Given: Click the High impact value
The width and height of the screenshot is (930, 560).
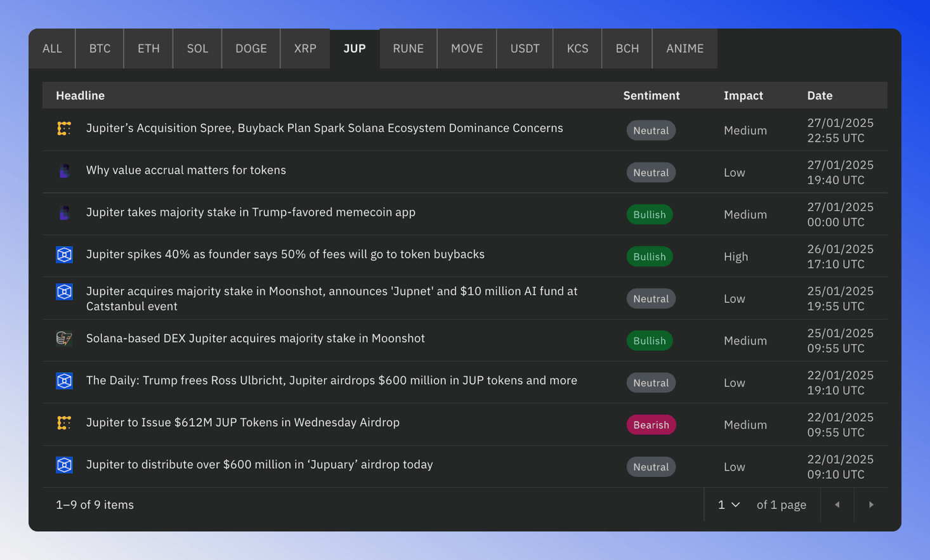Looking at the screenshot, I should 736,257.
